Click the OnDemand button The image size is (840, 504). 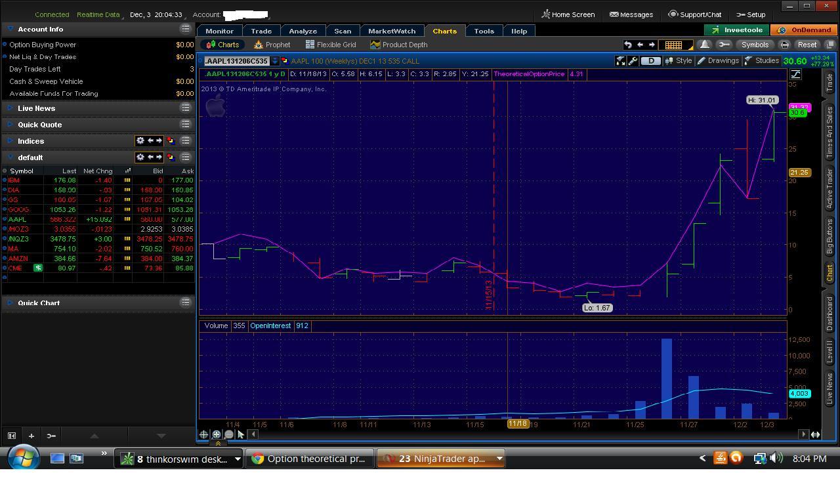tap(805, 30)
